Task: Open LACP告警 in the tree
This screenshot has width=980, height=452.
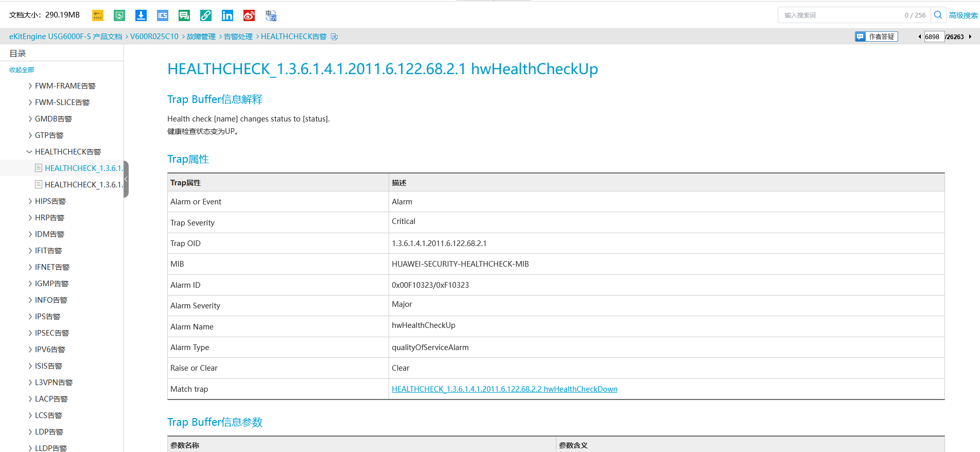Action: click(x=51, y=399)
